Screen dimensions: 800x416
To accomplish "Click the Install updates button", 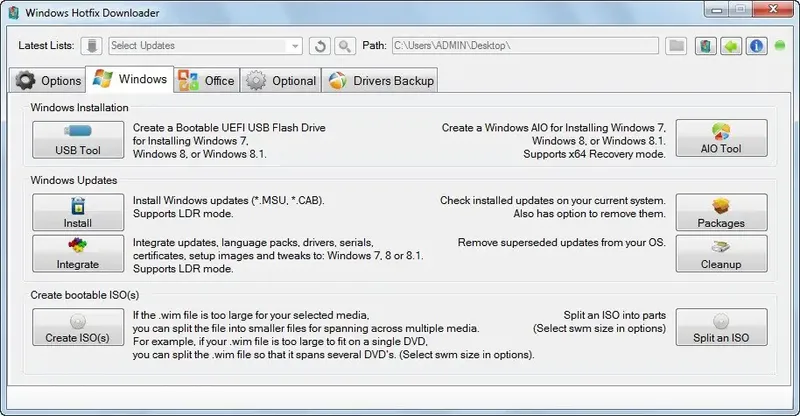I will [78, 212].
